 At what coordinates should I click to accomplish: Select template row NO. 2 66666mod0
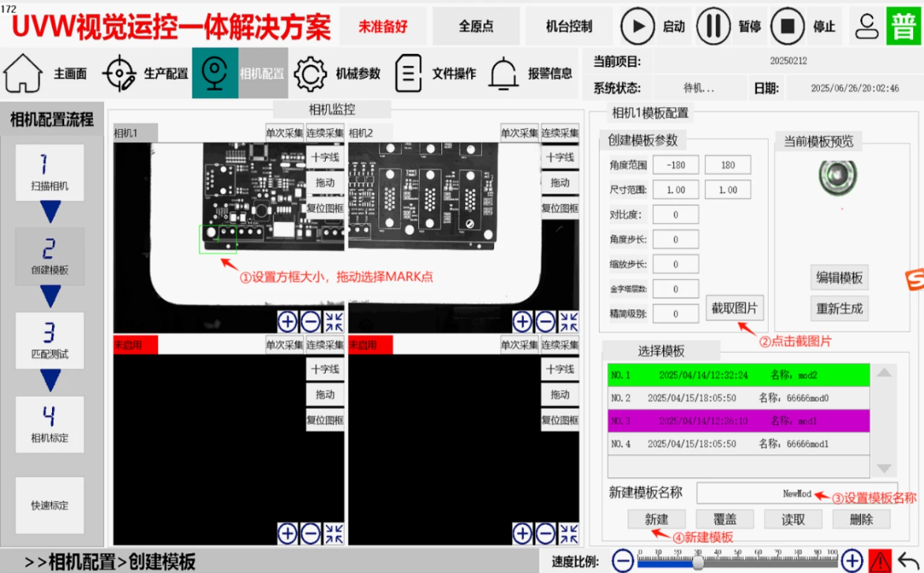pyautogui.click(x=739, y=398)
